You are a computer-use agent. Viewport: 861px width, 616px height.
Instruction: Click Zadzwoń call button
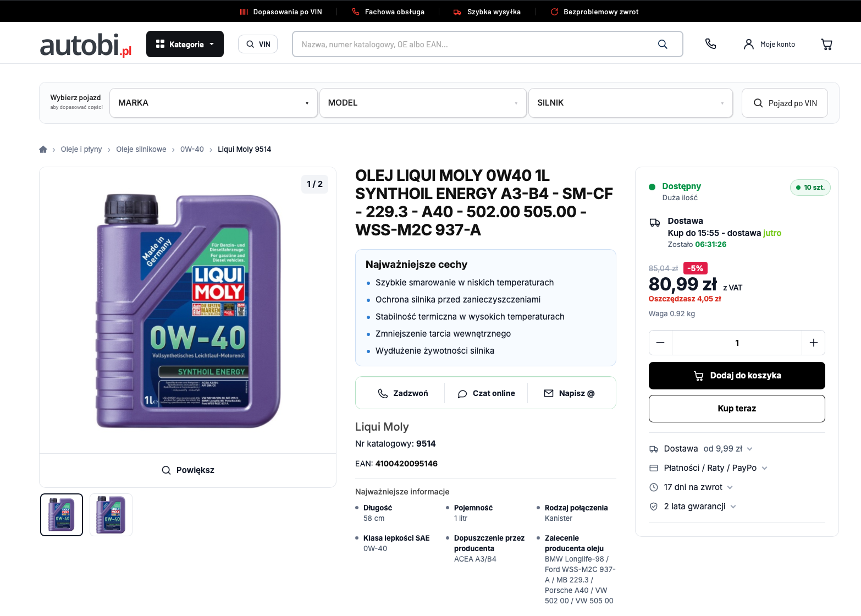[x=403, y=393]
